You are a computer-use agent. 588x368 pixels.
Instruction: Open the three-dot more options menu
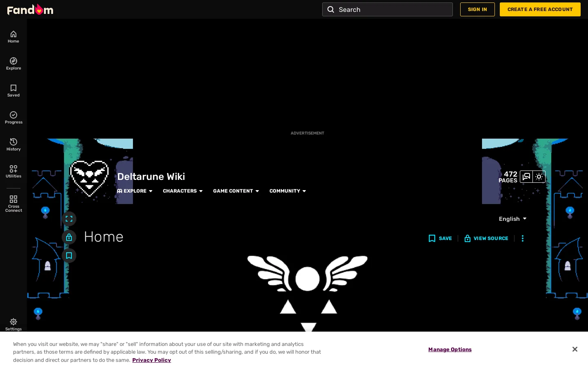(523, 238)
